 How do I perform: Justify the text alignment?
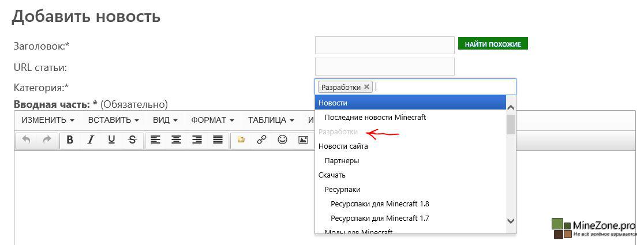pos(218,140)
